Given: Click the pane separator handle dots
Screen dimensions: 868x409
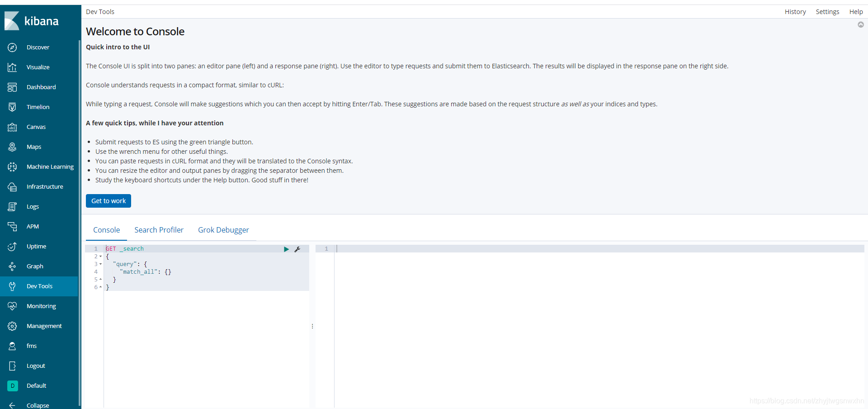Looking at the screenshot, I should (x=312, y=326).
